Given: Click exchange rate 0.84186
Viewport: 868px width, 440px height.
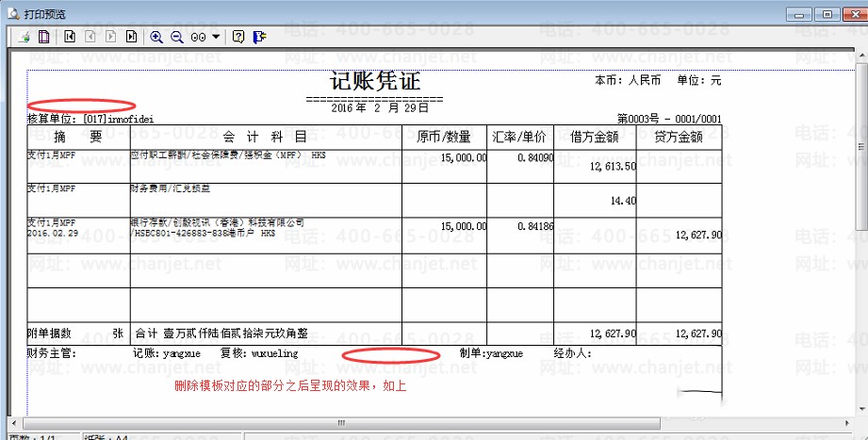Looking at the screenshot, I should pos(536,226).
